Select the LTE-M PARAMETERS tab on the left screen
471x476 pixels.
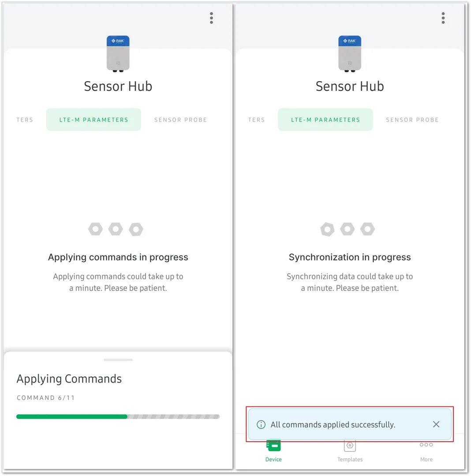click(93, 119)
